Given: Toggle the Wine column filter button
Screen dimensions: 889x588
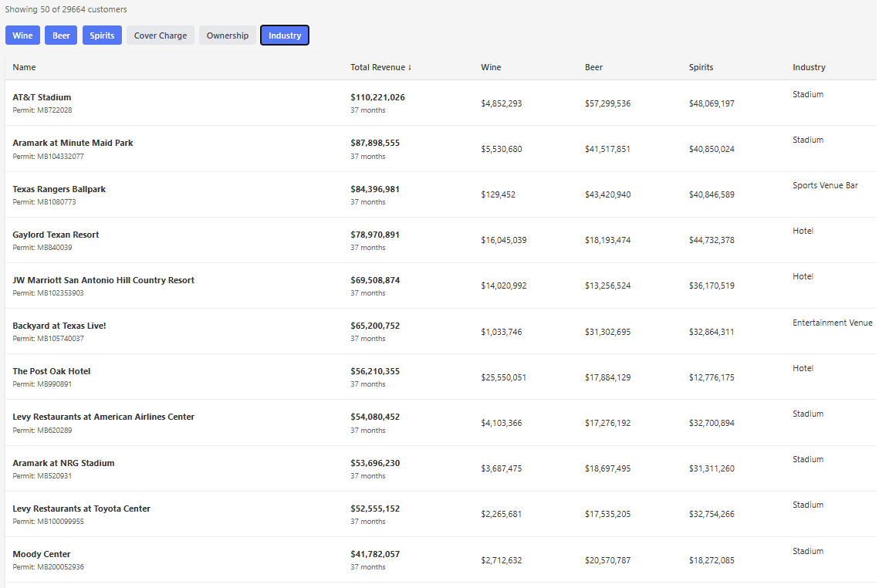Looking at the screenshot, I should coord(22,35).
